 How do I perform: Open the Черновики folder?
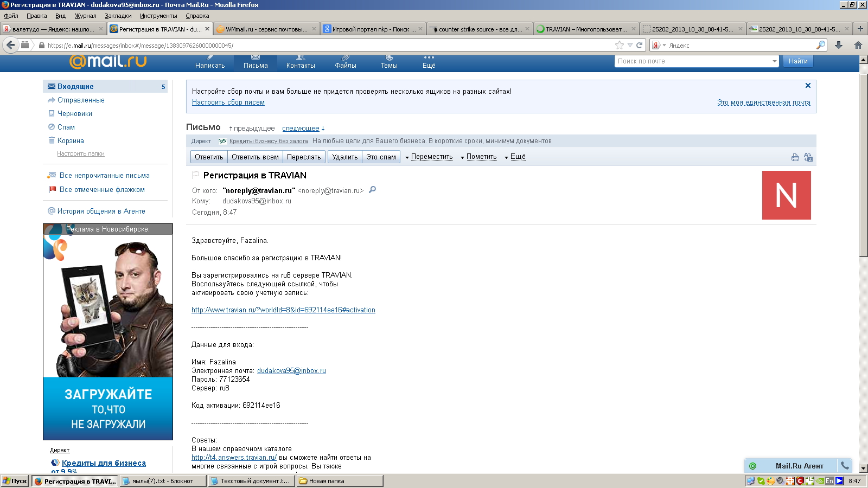coord(75,114)
